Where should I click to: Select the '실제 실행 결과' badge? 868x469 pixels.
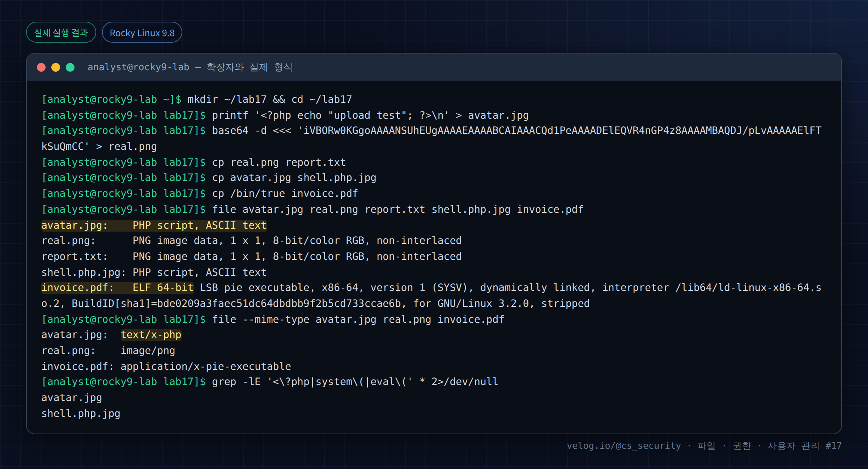coord(61,33)
